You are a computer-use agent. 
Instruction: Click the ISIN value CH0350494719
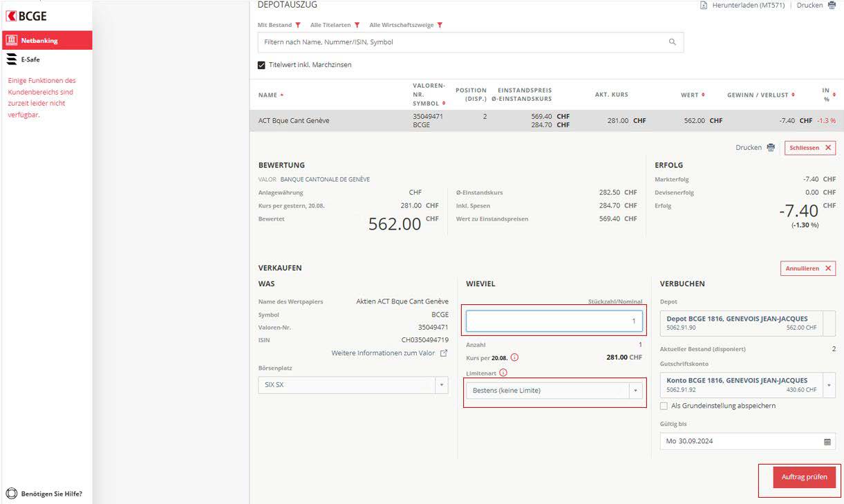(x=425, y=339)
